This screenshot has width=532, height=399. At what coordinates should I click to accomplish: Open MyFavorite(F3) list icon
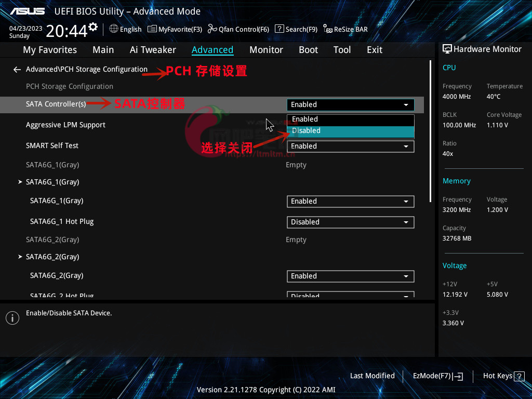click(152, 29)
